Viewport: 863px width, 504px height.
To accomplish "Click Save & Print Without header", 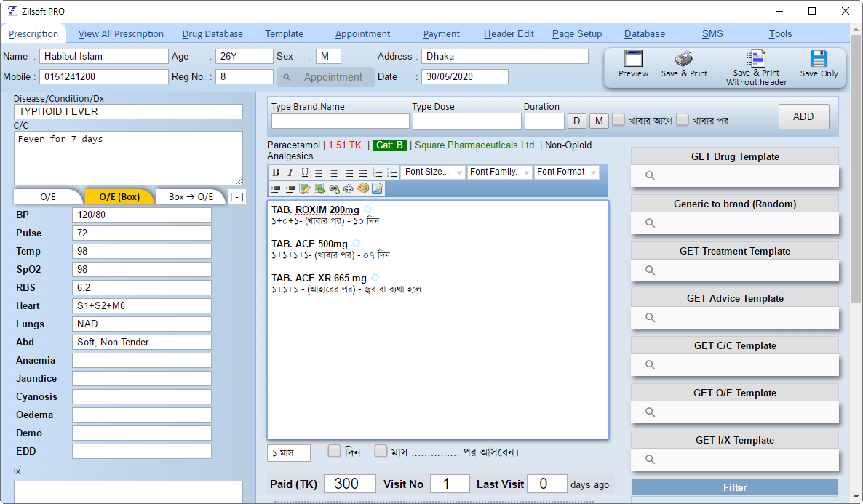I will (756, 68).
